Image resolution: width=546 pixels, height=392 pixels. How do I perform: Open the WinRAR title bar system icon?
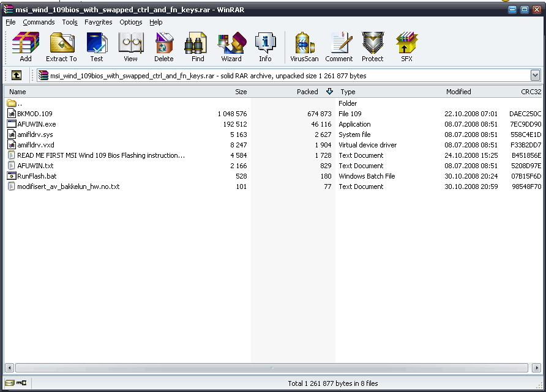point(9,10)
